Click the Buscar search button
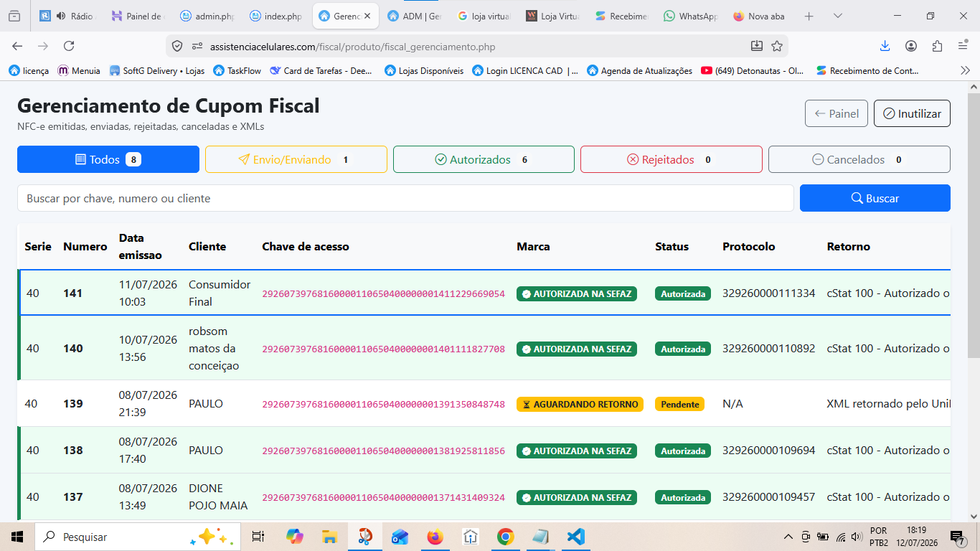Image resolution: width=980 pixels, height=551 pixels. tap(875, 198)
